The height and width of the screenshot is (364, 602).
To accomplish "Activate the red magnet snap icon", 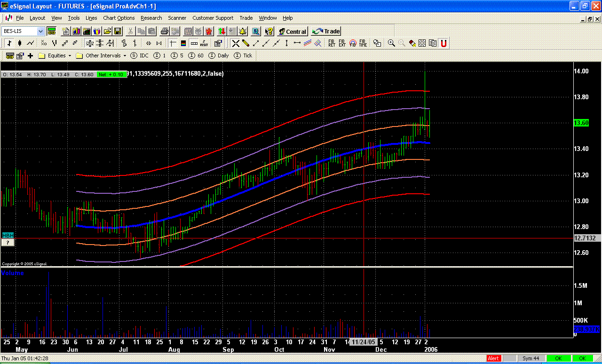I will (x=443, y=43).
